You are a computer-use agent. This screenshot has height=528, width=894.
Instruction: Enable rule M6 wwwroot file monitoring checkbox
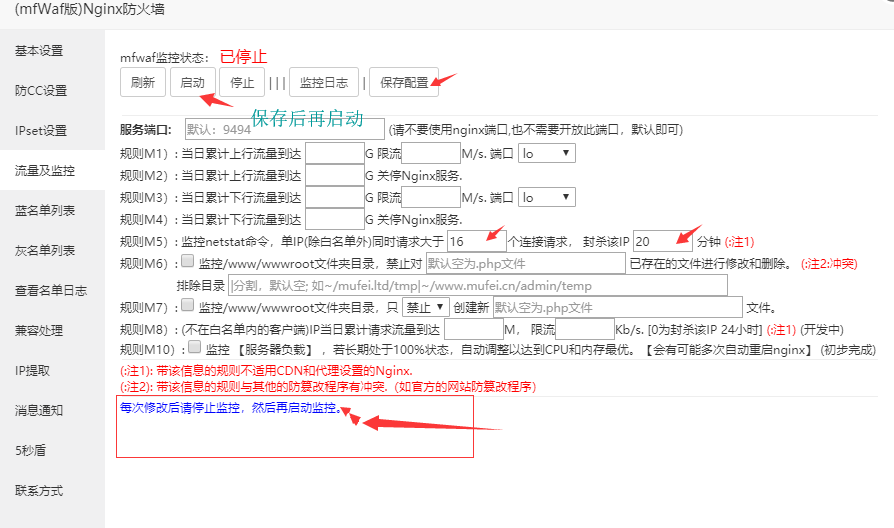pyautogui.click(x=188, y=263)
